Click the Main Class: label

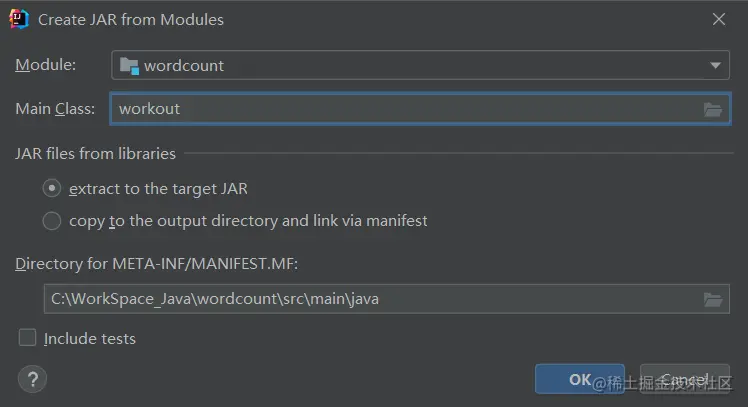coord(55,109)
